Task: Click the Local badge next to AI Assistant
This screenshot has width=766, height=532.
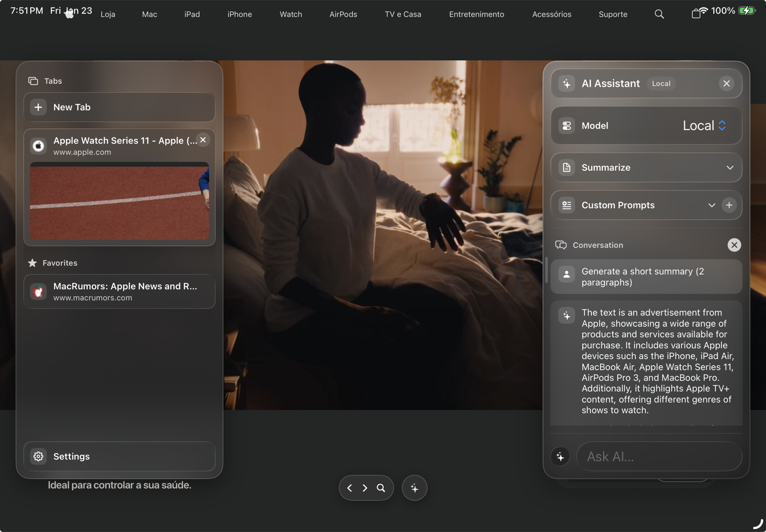Action: point(661,84)
